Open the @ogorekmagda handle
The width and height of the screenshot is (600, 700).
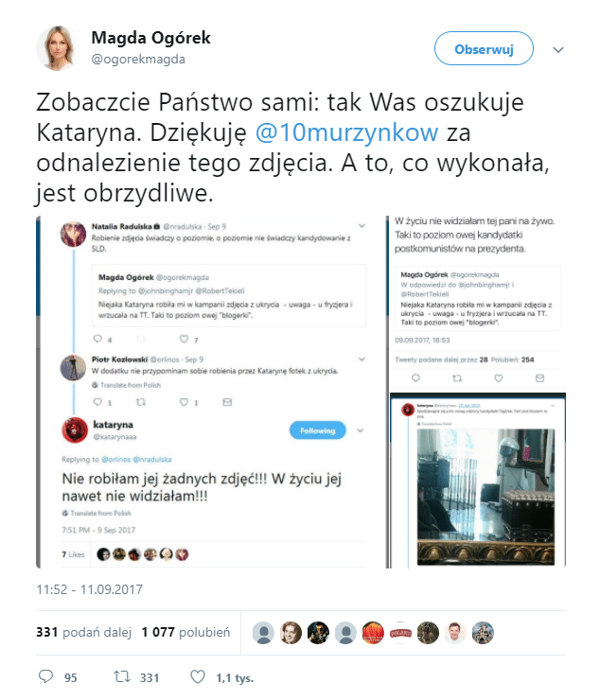pyautogui.click(x=138, y=60)
